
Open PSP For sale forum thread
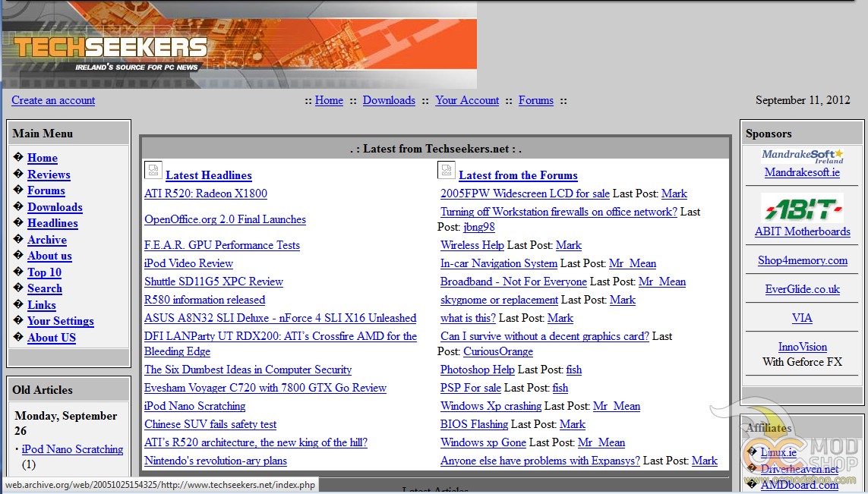click(471, 388)
